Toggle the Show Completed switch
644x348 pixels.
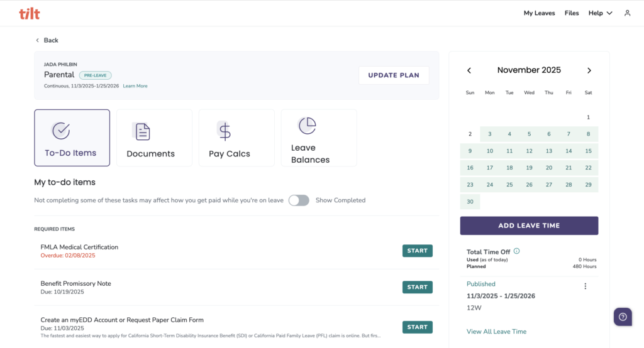click(299, 200)
